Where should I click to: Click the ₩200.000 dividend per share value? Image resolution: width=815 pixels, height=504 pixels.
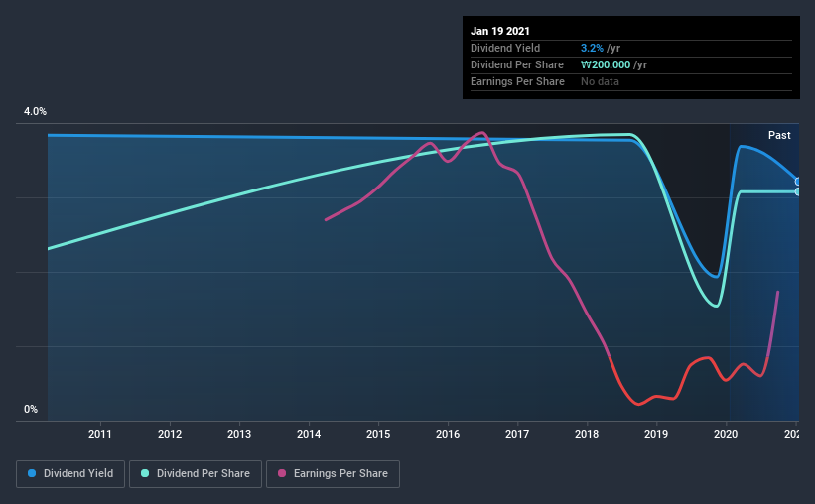pos(606,64)
